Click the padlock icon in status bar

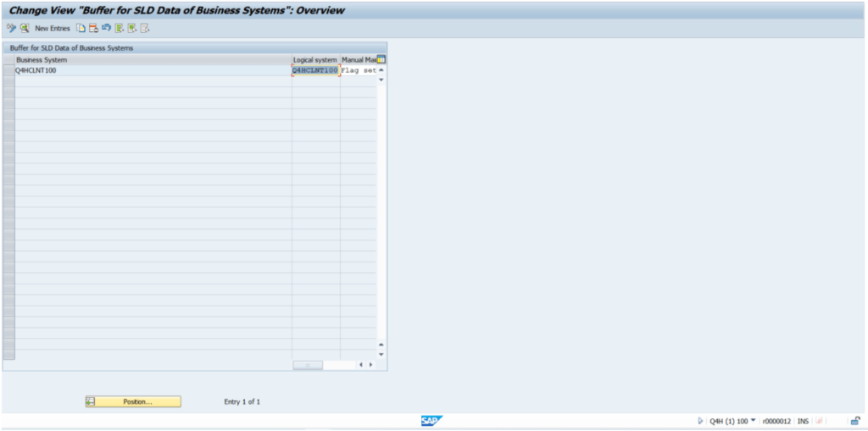[x=855, y=421]
